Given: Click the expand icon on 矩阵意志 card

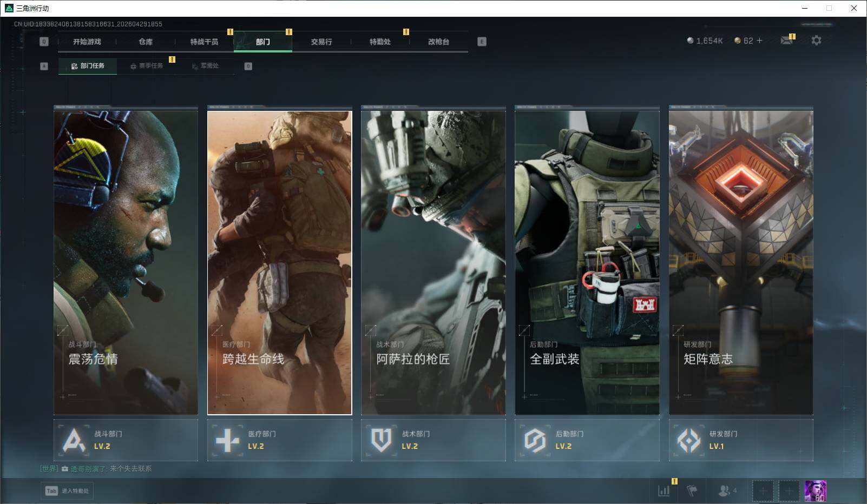Looking at the screenshot, I should (x=678, y=330).
